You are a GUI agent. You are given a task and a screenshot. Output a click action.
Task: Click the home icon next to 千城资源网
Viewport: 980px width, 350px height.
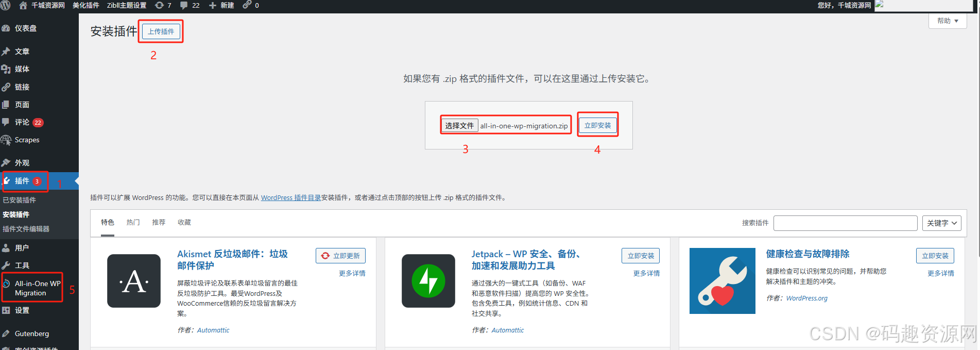coord(23,5)
